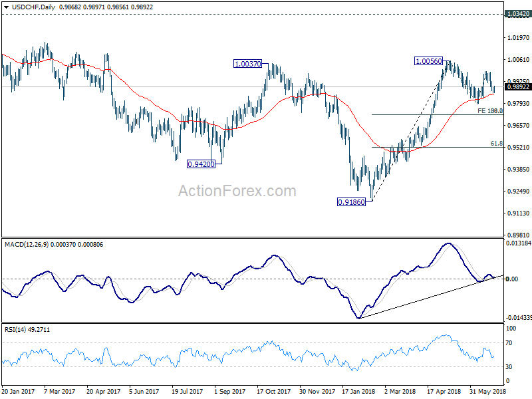Click the current price tag 0.98922
532x399 pixels.
[x=518, y=87]
